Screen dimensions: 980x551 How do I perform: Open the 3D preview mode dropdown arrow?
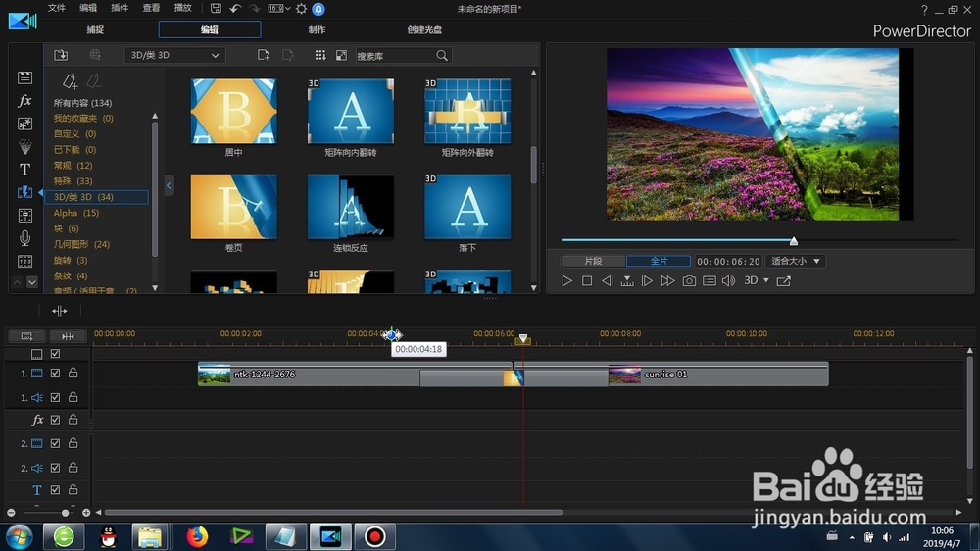point(766,280)
